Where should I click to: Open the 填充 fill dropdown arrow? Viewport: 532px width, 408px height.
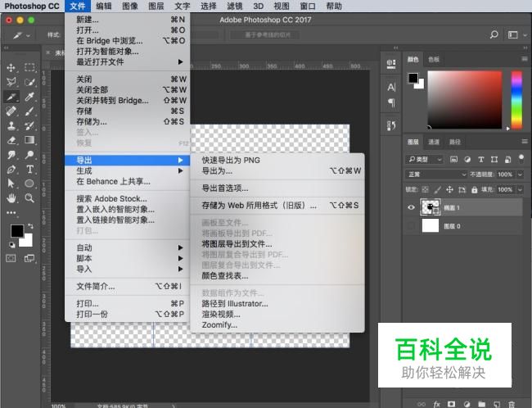coord(520,189)
